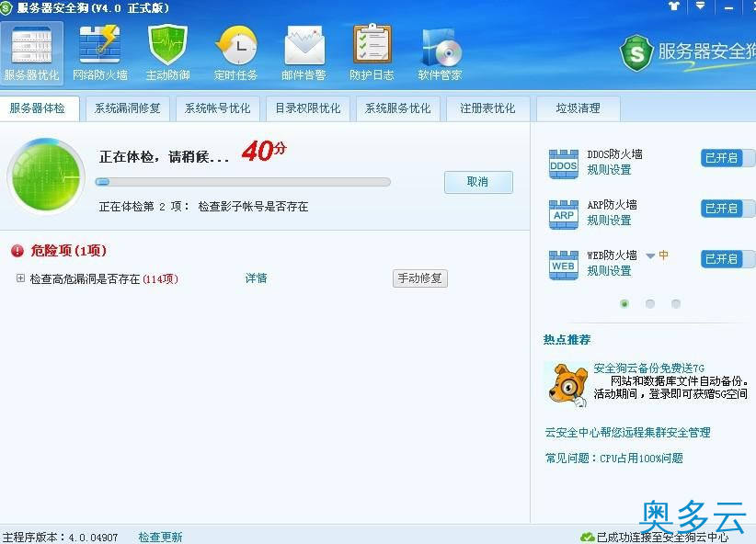
Task: Switch to 注册表优化 tab
Action: click(x=488, y=108)
